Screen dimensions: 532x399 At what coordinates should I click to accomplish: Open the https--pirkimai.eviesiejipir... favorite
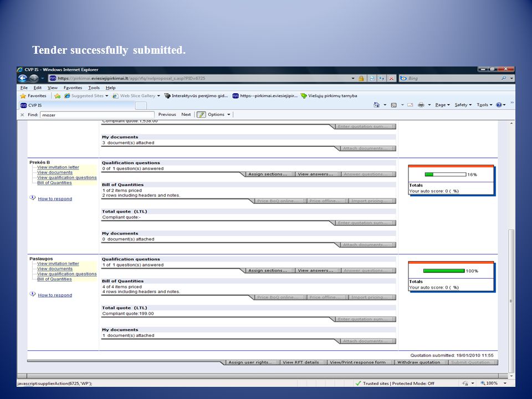point(265,96)
